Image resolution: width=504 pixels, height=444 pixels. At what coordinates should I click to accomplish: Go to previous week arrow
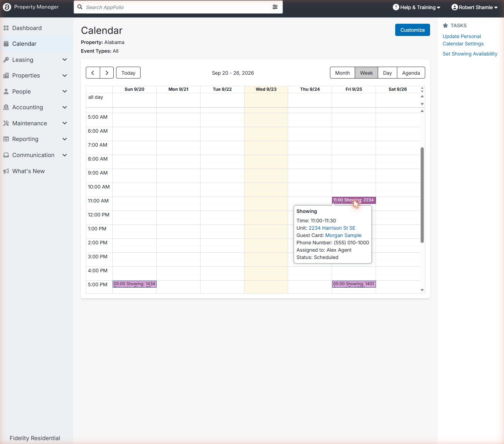(x=93, y=73)
